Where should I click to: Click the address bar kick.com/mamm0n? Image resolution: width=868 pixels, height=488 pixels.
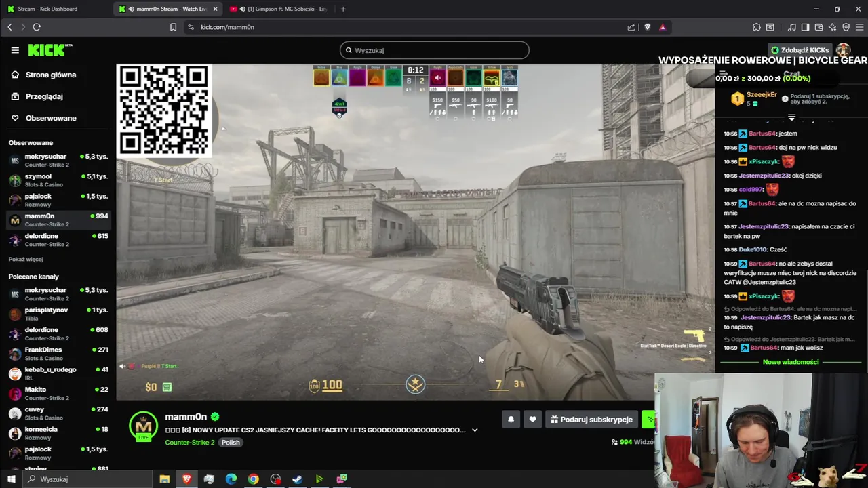click(407, 27)
